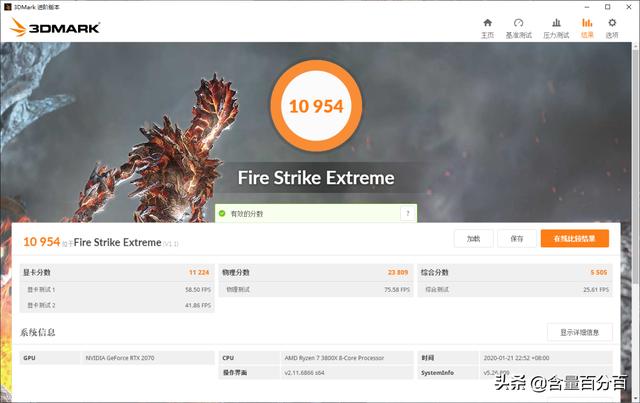Click the 75.58 FPS physics test value
The width and height of the screenshot is (640, 403).
tap(397, 289)
